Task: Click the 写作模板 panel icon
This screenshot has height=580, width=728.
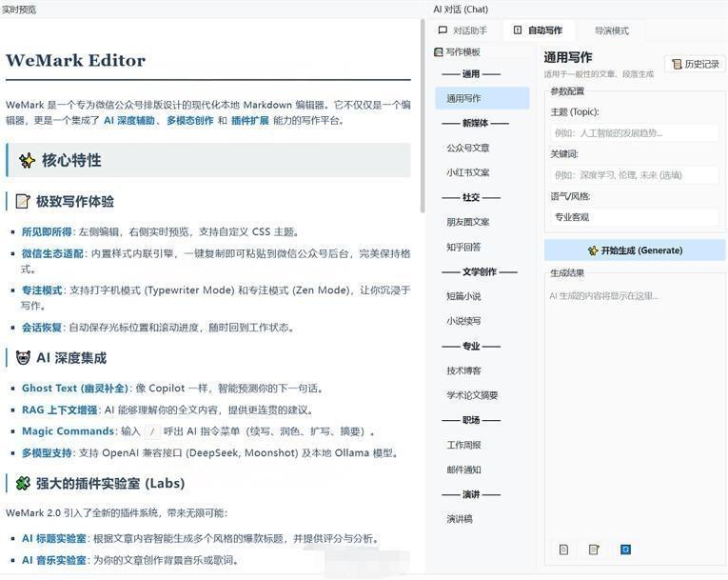Action: click(x=439, y=52)
